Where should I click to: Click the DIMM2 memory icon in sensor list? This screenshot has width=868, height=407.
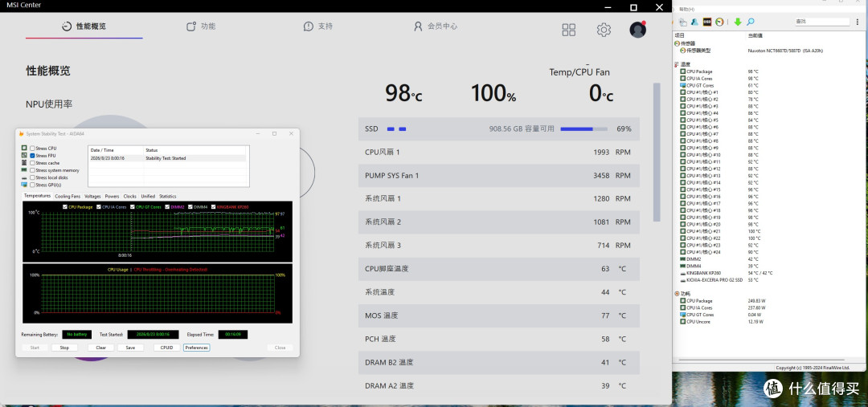[x=683, y=258]
